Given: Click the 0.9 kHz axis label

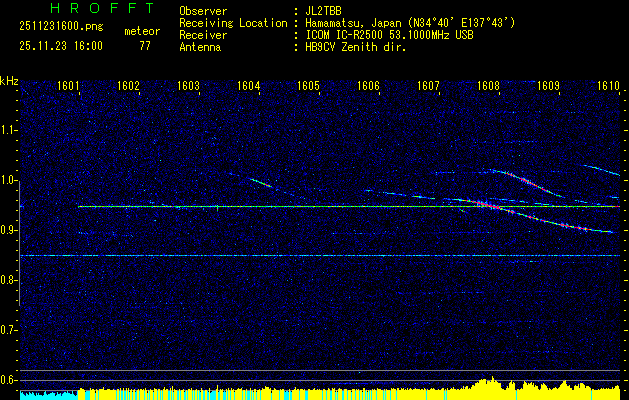Looking at the screenshot, I should pos(9,230).
